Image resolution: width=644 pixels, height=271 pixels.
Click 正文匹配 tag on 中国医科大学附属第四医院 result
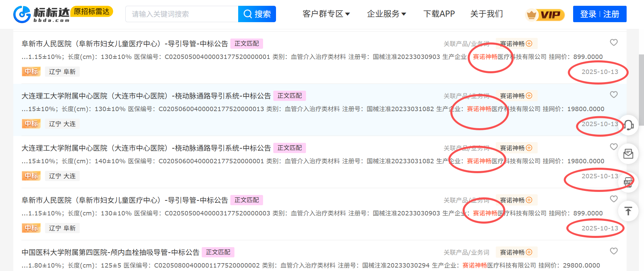pyautogui.click(x=218, y=252)
